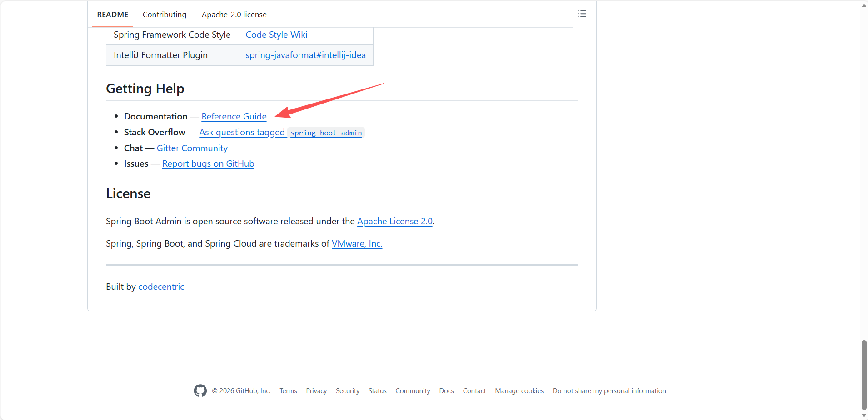
Task: Open the Community footer link
Action: pos(413,391)
